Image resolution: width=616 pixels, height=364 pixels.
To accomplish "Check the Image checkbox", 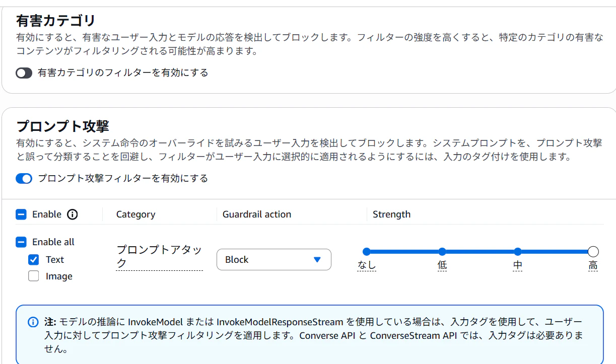I will pos(34,276).
